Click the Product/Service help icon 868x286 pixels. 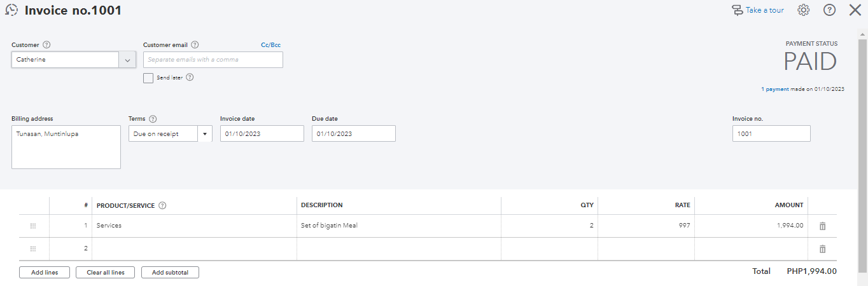(x=162, y=205)
